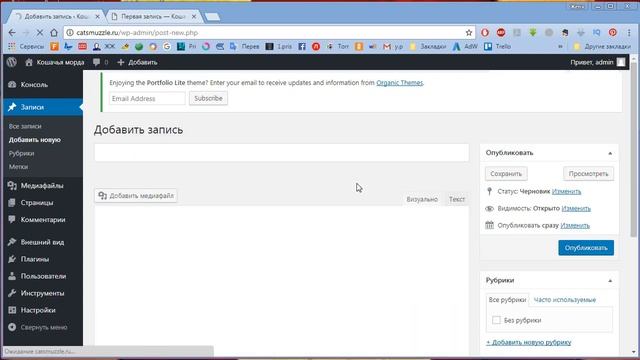Viewport: 640px width, 360px height.
Task: Click the Сохранить draft button
Action: [506, 174]
